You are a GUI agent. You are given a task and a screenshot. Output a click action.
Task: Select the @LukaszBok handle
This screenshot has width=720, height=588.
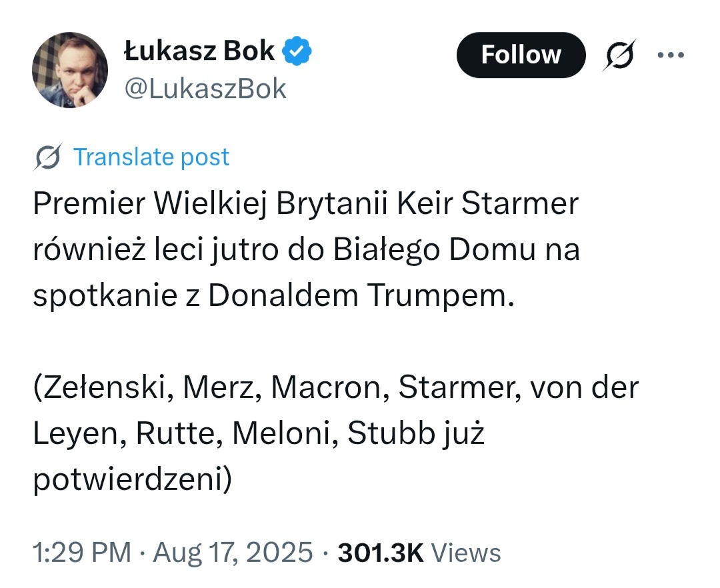click(205, 88)
